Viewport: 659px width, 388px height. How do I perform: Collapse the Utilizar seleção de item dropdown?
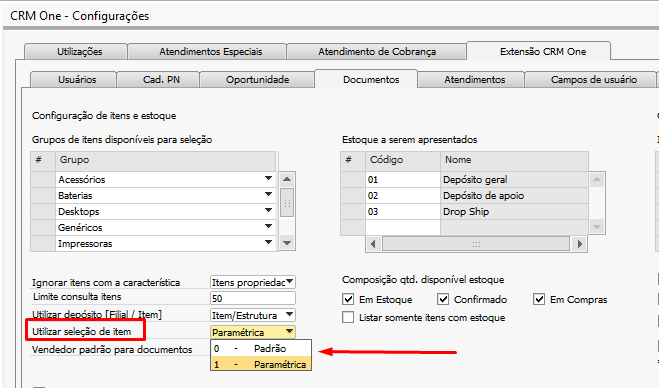[290, 332]
